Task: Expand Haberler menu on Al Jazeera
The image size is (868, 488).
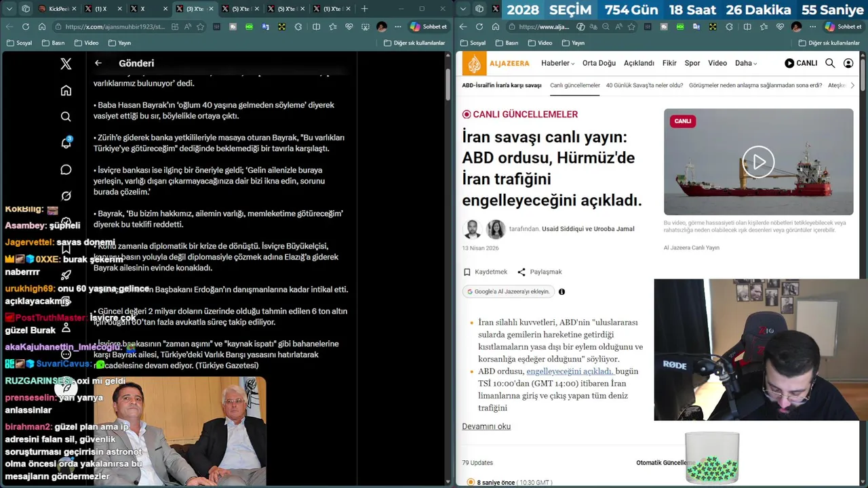Action: pos(557,63)
